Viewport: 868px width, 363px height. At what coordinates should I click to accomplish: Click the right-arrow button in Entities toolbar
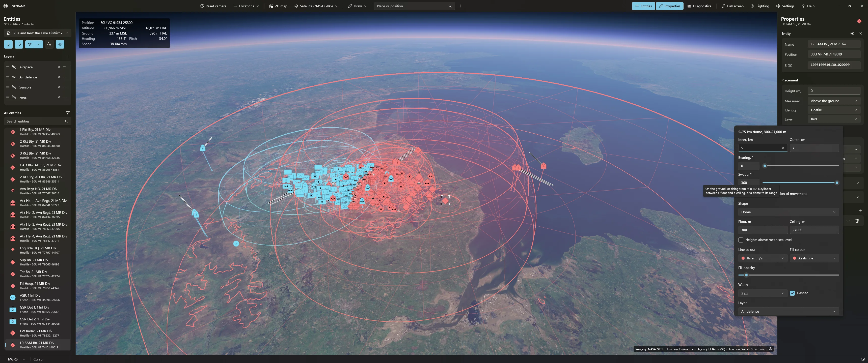[19, 44]
